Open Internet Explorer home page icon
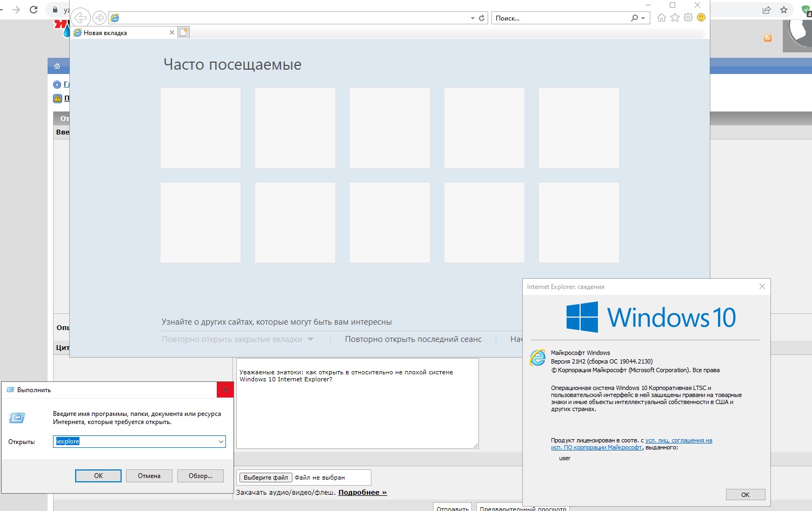Viewport: 812px width, 511px height. tap(662, 18)
